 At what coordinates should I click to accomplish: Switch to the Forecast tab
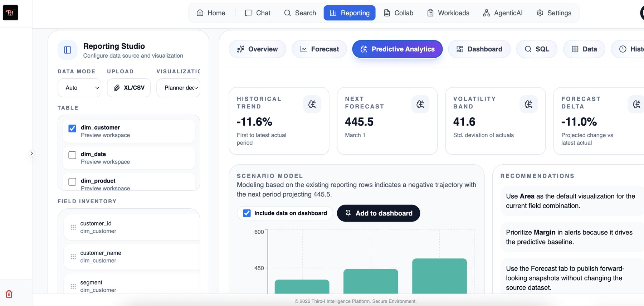[319, 49]
